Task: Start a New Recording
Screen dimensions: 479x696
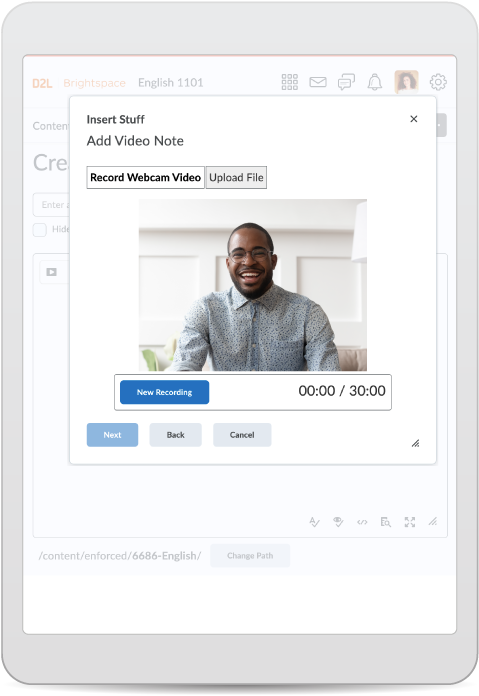Action: [164, 392]
